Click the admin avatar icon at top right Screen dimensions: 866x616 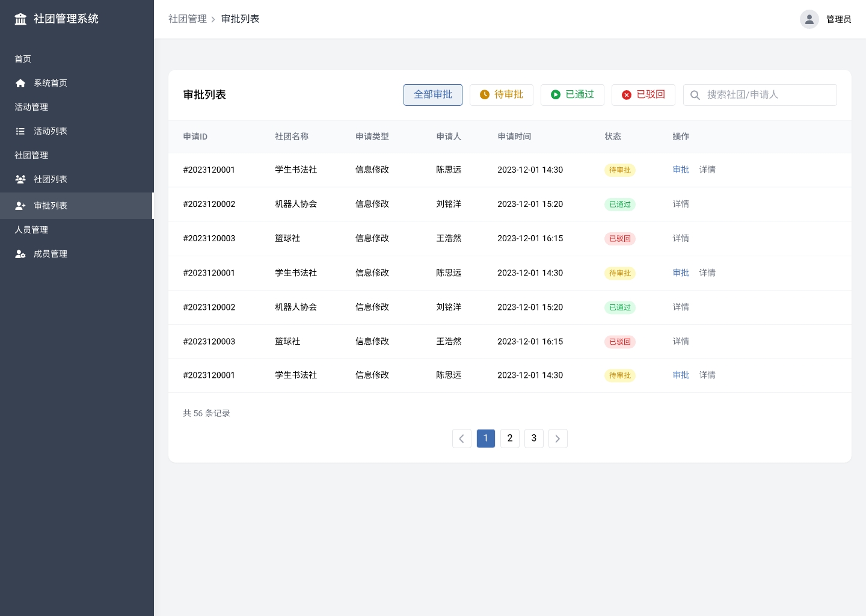[809, 19]
